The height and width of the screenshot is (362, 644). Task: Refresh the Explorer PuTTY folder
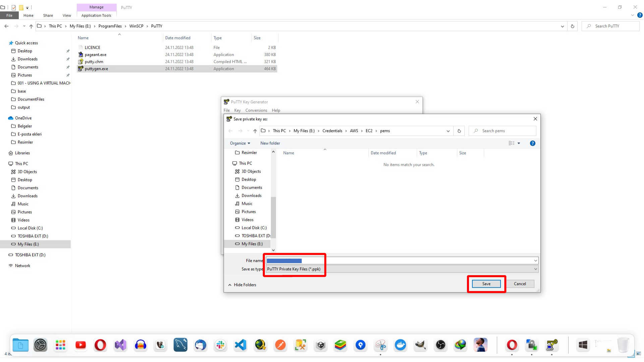pyautogui.click(x=573, y=26)
